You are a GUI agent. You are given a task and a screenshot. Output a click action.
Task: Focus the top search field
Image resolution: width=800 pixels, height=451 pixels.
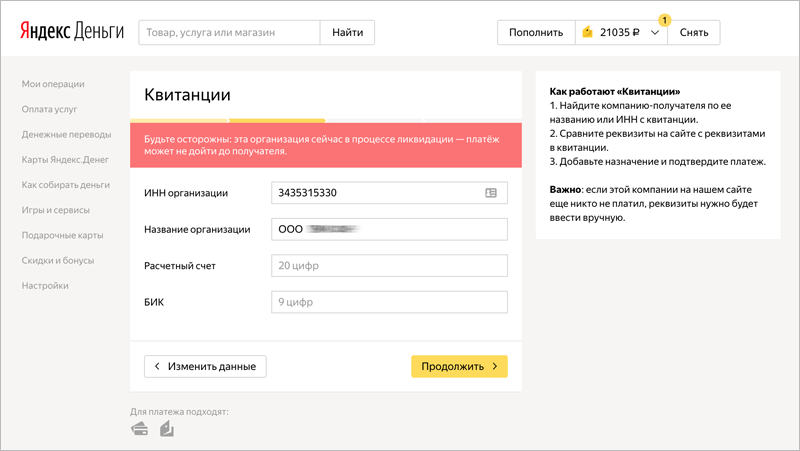pyautogui.click(x=229, y=32)
